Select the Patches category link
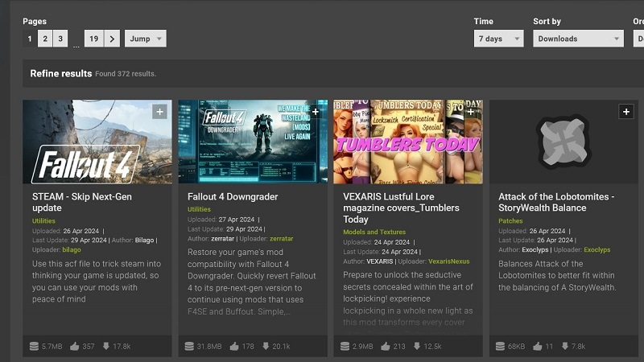This screenshot has width=644, height=362. tap(510, 220)
